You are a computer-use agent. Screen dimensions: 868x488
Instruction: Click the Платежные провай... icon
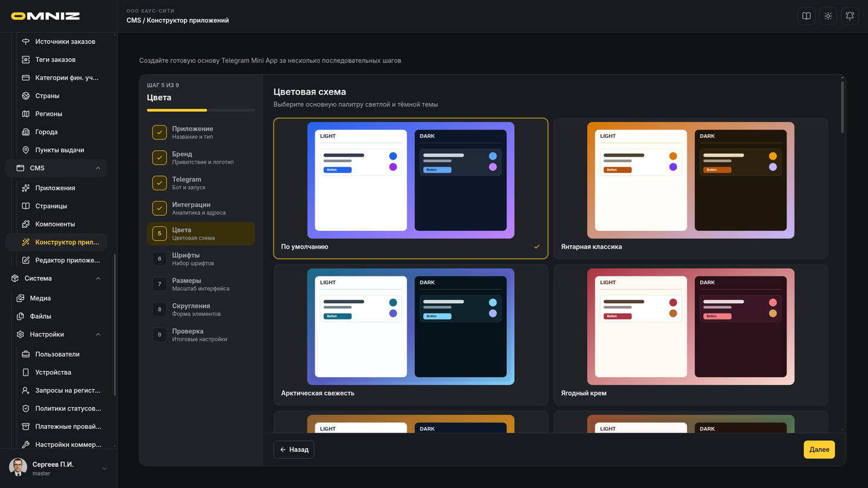(x=26, y=427)
